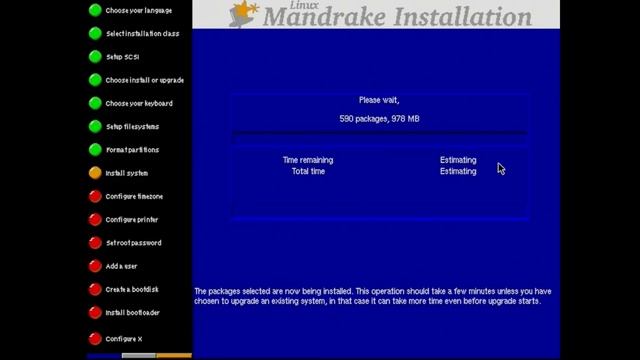Click the green circle beside Choose your language
Viewport: 640px width, 360px height.
95,10
